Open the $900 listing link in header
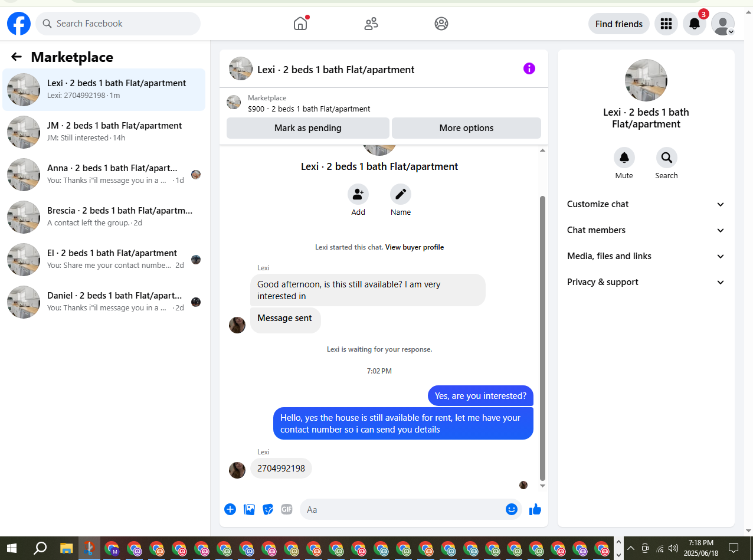This screenshot has width=753, height=560. click(x=309, y=109)
